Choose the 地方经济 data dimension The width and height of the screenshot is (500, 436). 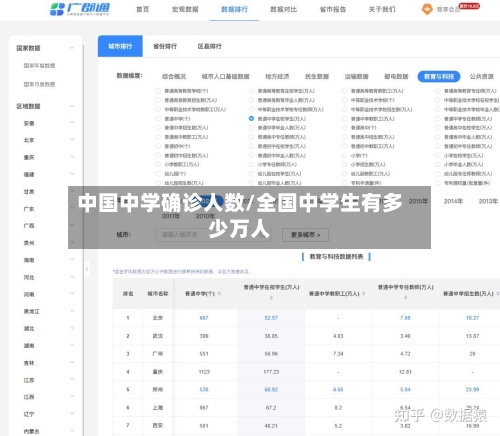click(x=277, y=76)
